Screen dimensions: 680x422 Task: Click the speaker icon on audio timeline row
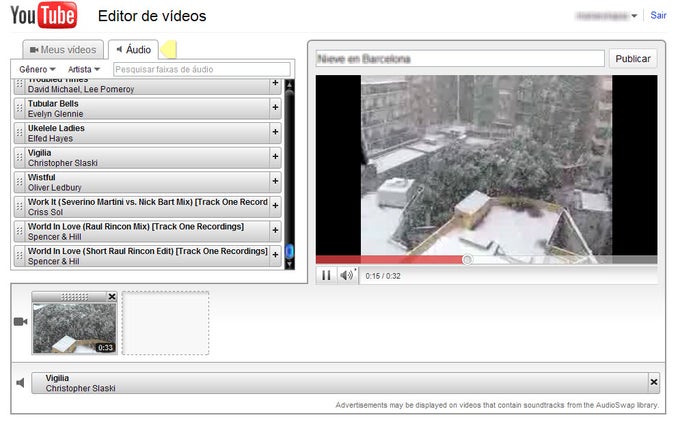click(20, 383)
